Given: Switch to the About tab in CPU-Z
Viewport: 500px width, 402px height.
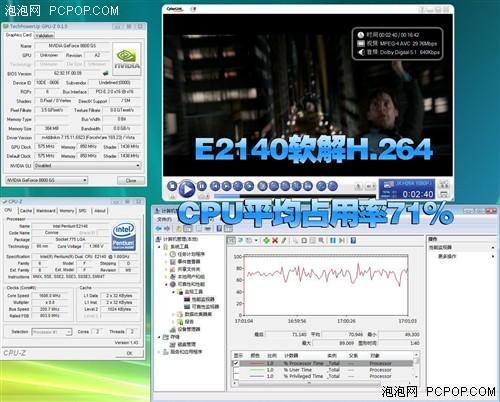Looking at the screenshot, I should [100, 211].
